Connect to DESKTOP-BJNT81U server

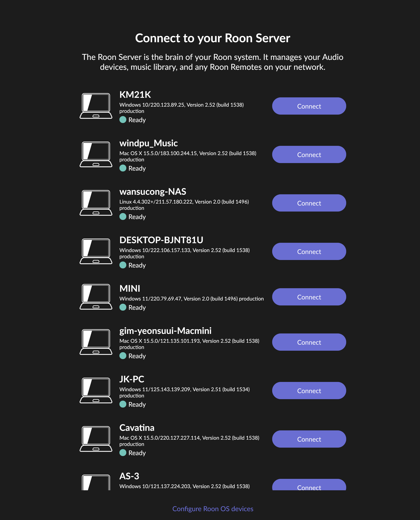tap(309, 251)
